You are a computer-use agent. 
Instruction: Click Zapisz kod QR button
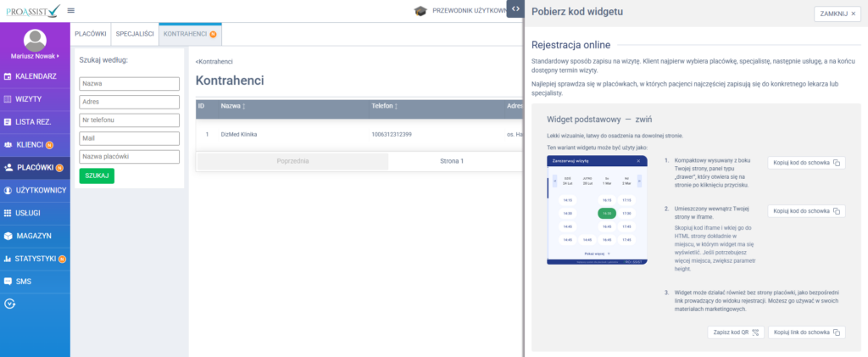click(733, 332)
